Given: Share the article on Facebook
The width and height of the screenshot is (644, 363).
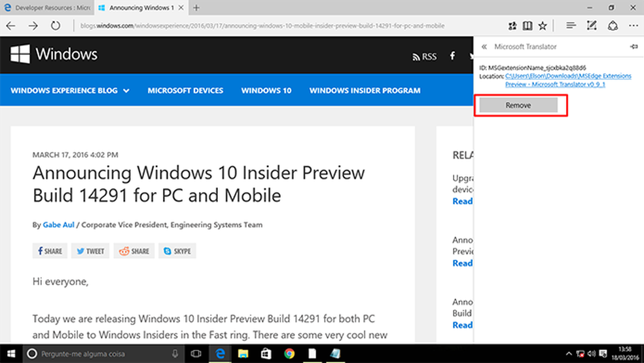Looking at the screenshot, I should [50, 251].
